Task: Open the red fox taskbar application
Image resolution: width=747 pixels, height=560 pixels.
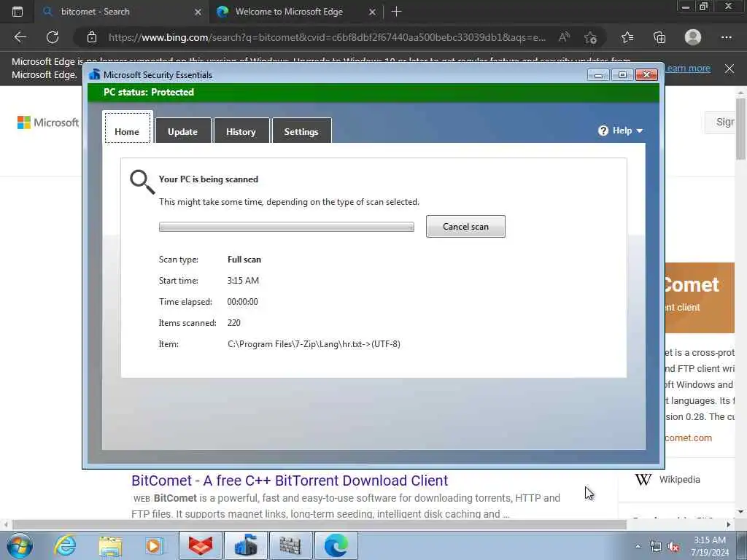Action: pyautogui.click(x=201, y=545)
